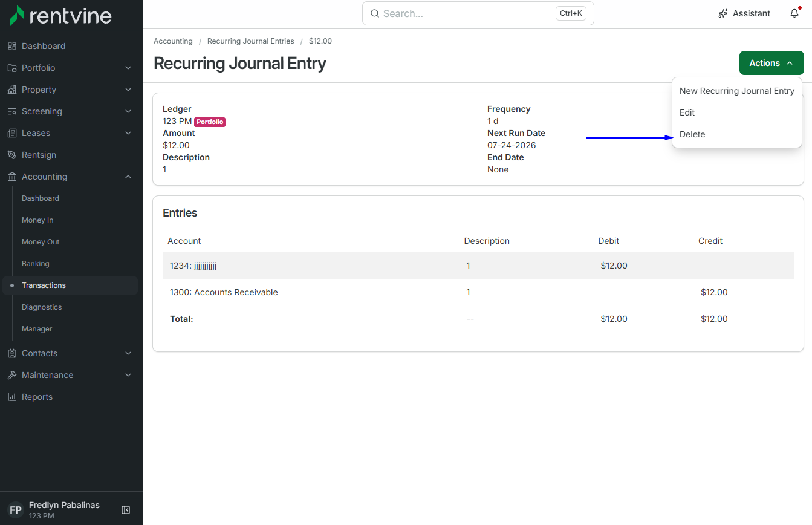Click the Credit column header
The image size is (812, 525).
[710, 241]
